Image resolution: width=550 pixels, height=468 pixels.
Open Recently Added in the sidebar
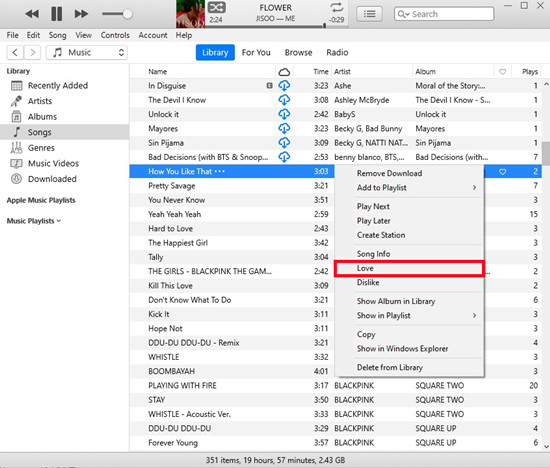click(x=65, y=86)
